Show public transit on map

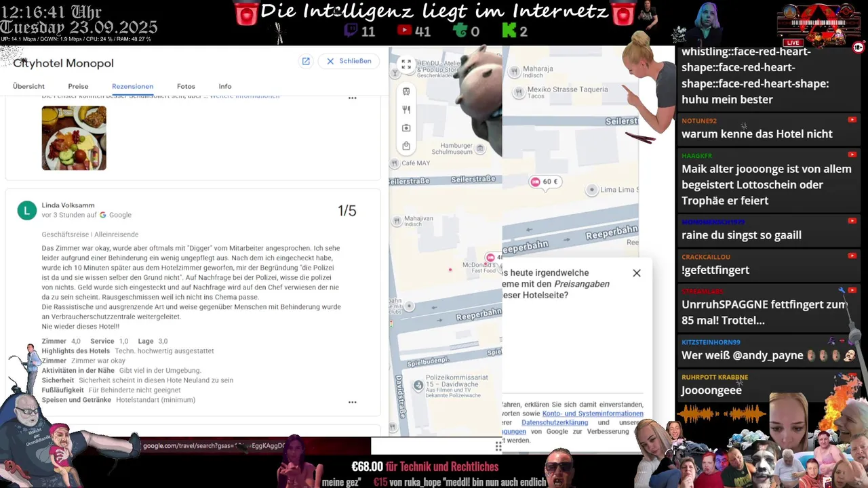coord(406,91)
